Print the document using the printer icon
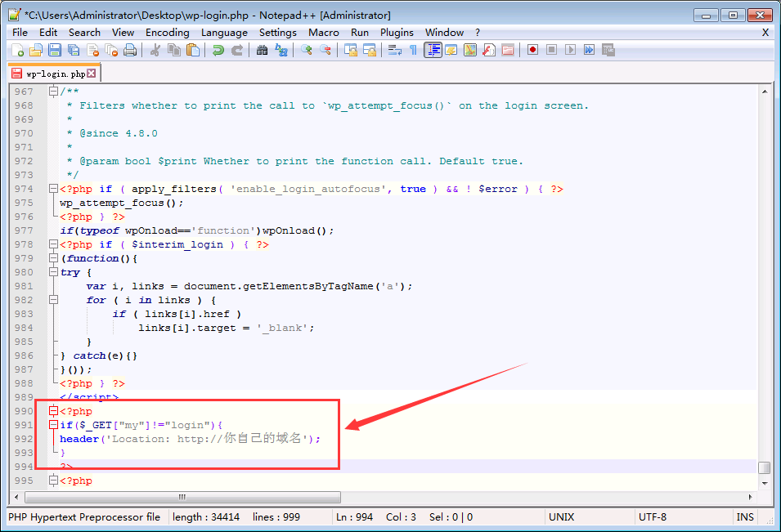The image size is (781, 532). 130,51
